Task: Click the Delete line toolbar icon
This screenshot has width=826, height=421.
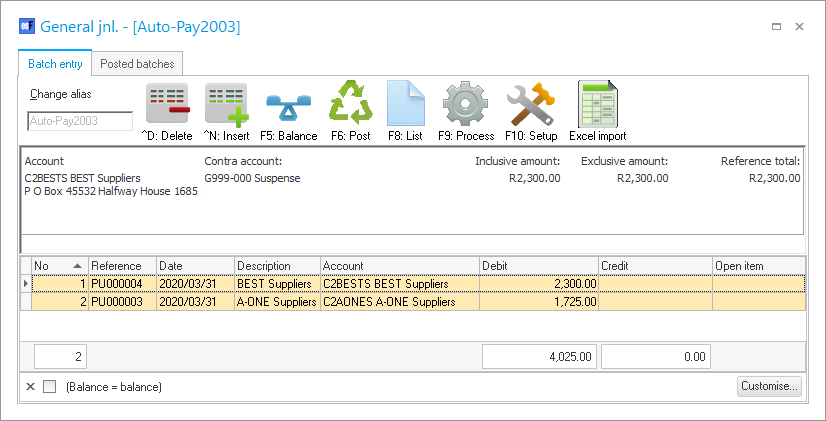Action: 167,106
